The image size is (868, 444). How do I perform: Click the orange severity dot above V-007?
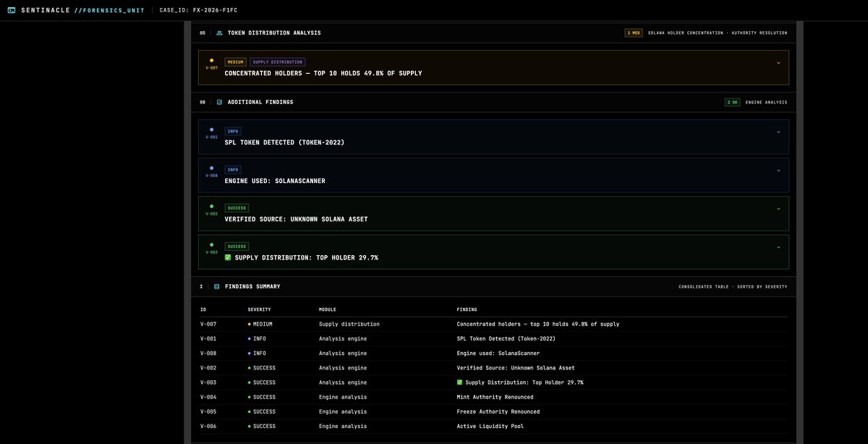point(211,61)
